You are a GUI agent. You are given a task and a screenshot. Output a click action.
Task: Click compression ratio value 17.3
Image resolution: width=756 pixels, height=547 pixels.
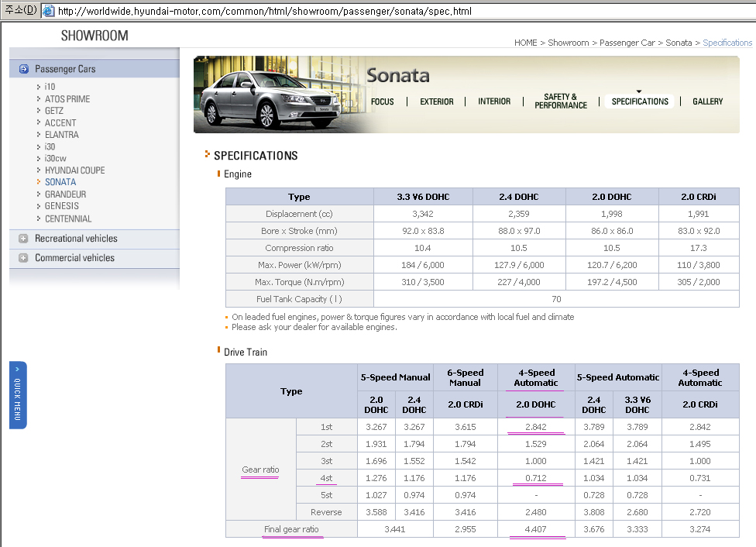699,248
